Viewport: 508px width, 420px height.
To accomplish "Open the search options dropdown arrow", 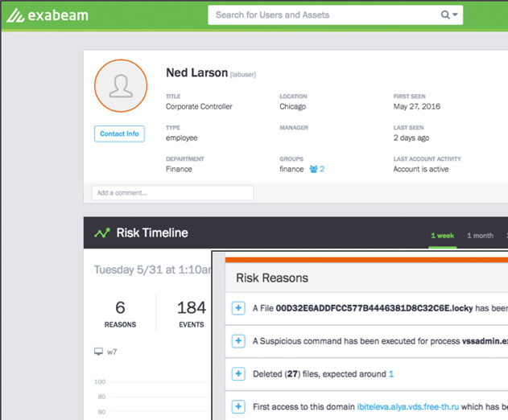I will pyautogui.click(x=455, y=14).
